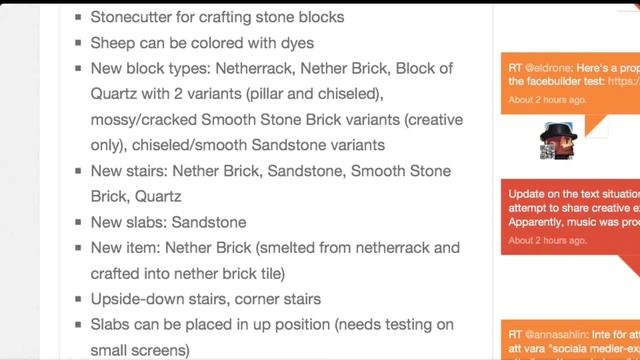Image resolution: width=640 pixels, height=360 pixels.
Task: Click the bullet marker beside 'New item: Nether Brick'
Action: tap(78, 248)
